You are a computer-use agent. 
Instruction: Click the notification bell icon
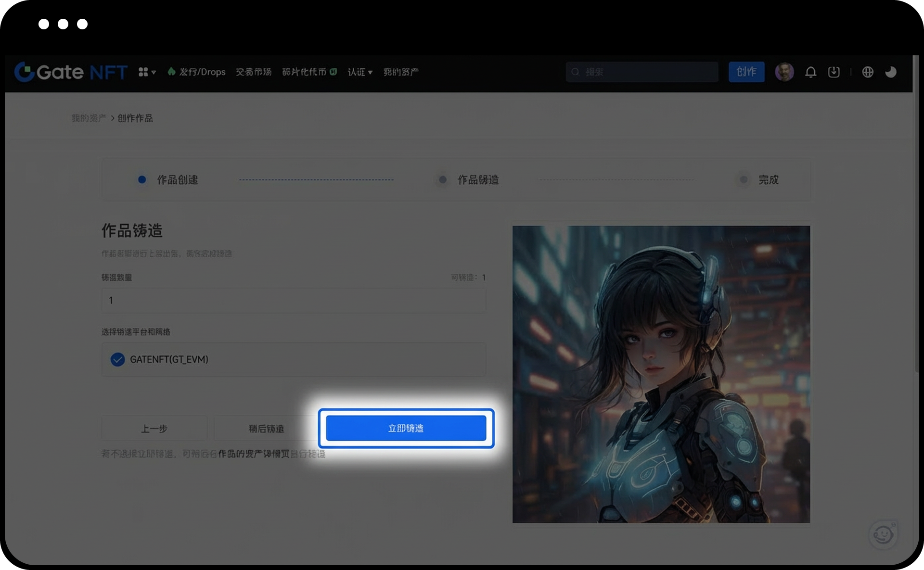[x=810, y=72]
